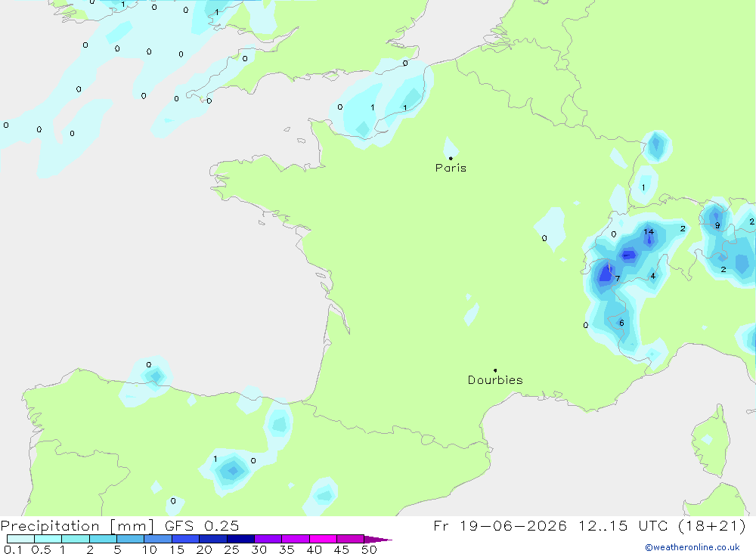Select the 30–35 mm legend swatch
Image resolution: width=756 pixels, height=554 pixels.
(x=268, y=539)
